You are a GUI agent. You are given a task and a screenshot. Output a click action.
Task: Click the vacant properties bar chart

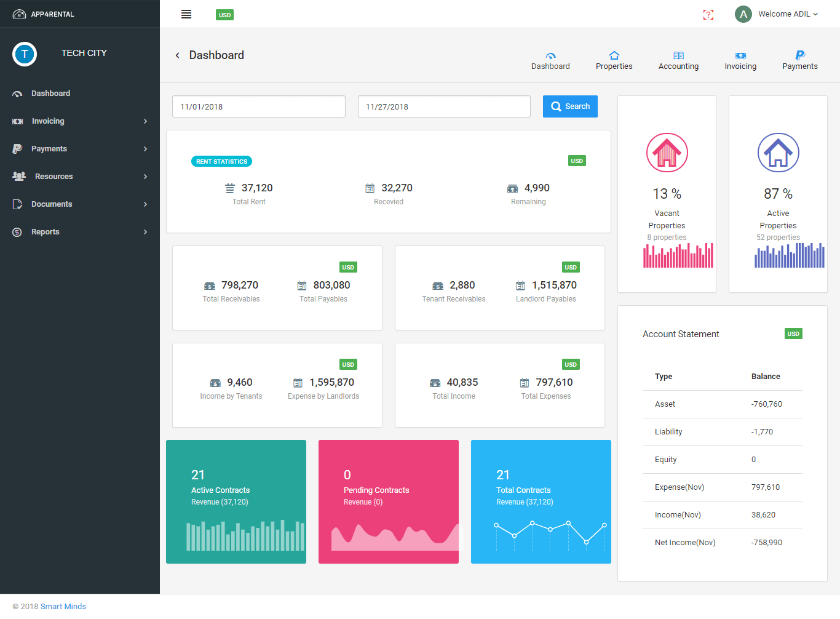pyautogui.click(x=678, y=255)
